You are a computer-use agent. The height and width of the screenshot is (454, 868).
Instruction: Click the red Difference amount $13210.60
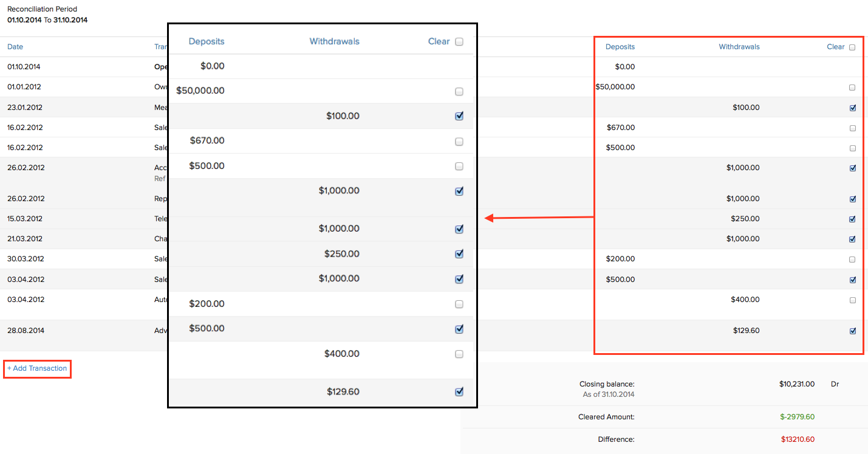pos(798,439)
